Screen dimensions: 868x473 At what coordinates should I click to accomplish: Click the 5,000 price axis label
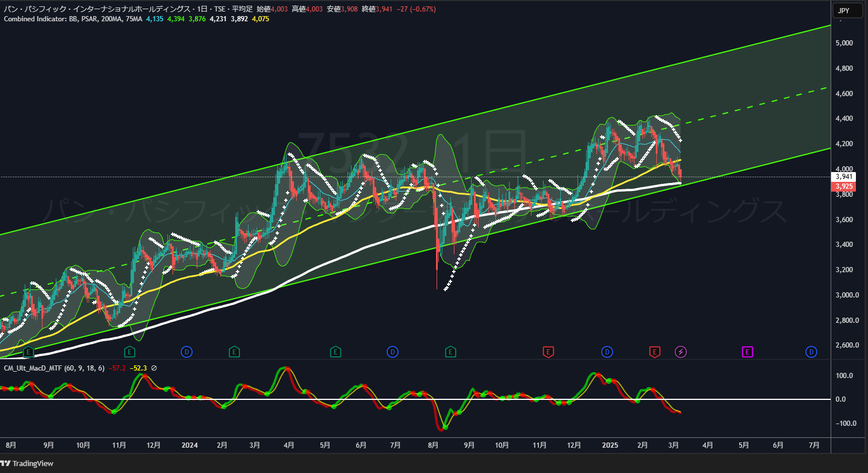coord(844,43)
